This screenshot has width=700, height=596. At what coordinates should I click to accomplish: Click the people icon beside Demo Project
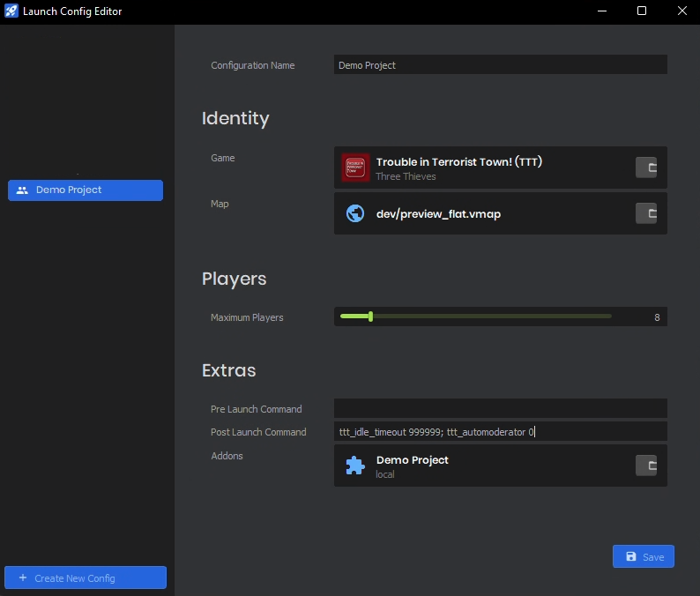(x=22, y=190)
